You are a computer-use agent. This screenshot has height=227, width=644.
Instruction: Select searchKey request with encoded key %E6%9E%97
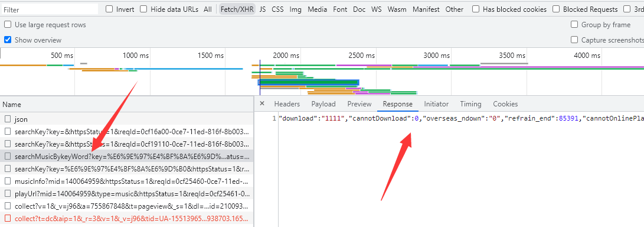(x=126, y=168)
